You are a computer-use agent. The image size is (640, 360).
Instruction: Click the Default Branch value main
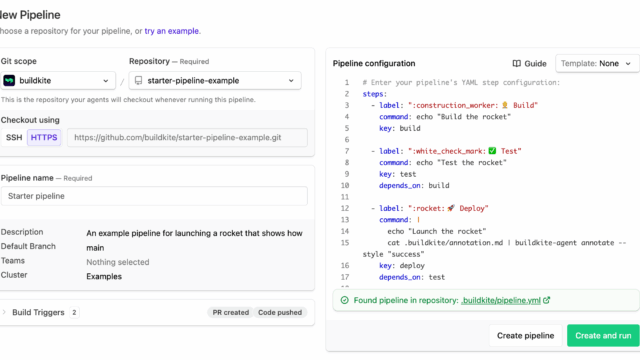pos(95,248)
